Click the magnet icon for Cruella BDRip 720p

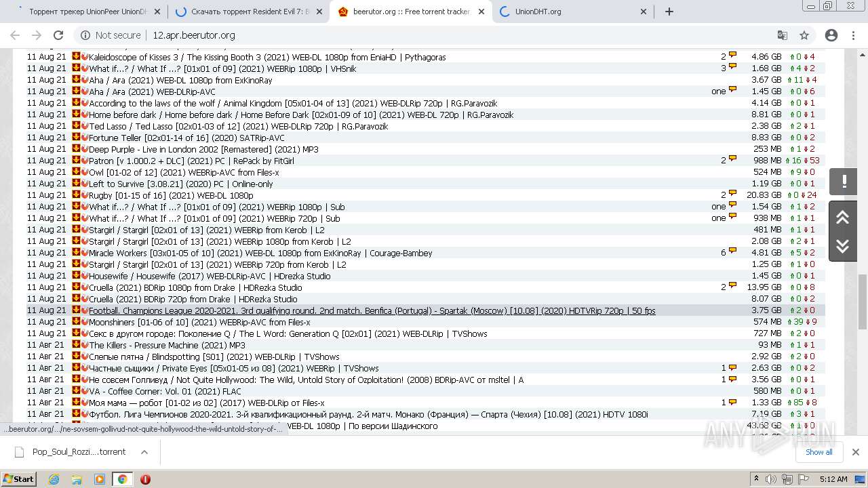point(85,299)
